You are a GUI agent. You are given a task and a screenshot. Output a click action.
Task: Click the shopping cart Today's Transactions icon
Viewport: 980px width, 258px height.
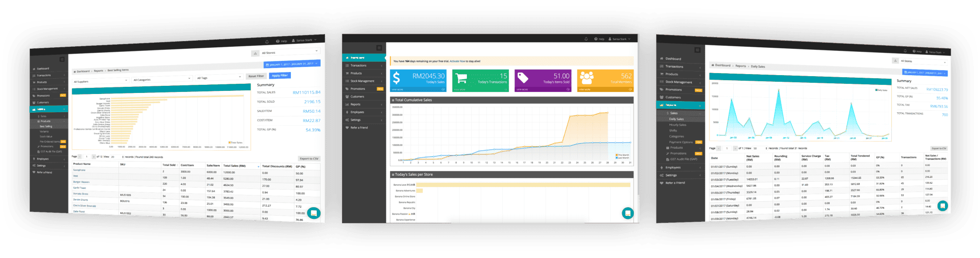pyautogui.click(x=461, y=78)
